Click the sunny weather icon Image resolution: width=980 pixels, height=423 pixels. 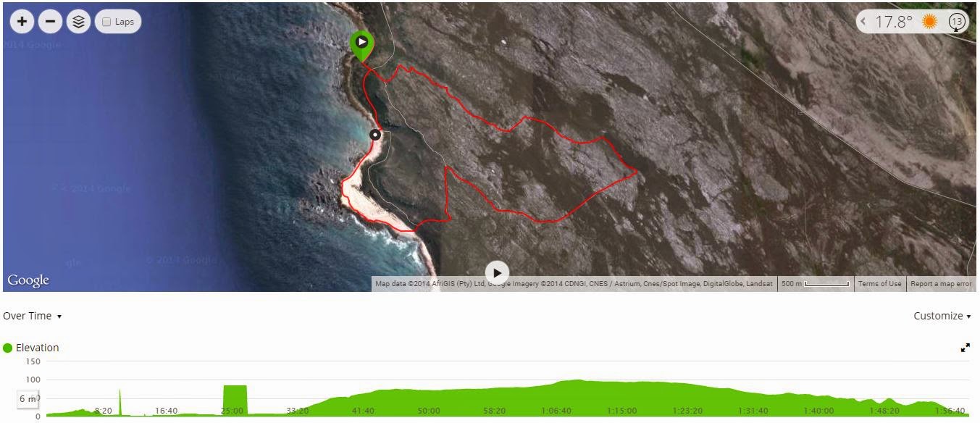pos(929,22)
